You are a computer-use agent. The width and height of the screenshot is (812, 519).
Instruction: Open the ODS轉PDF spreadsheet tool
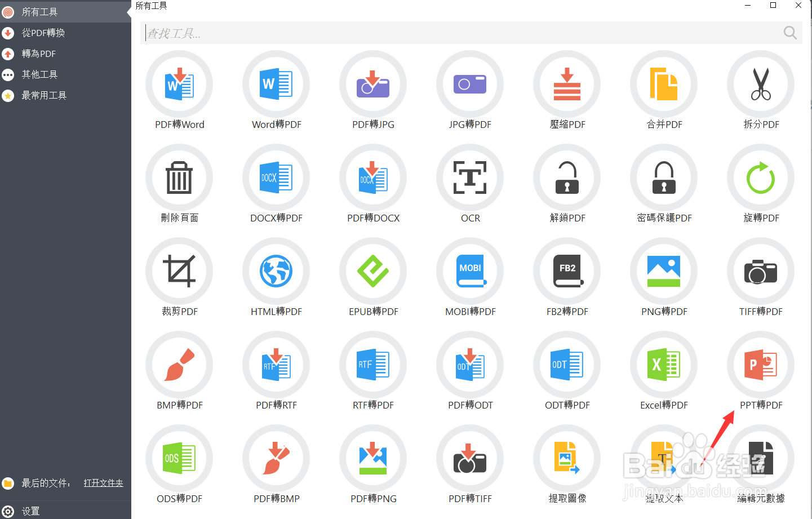(x=179, y=459)
